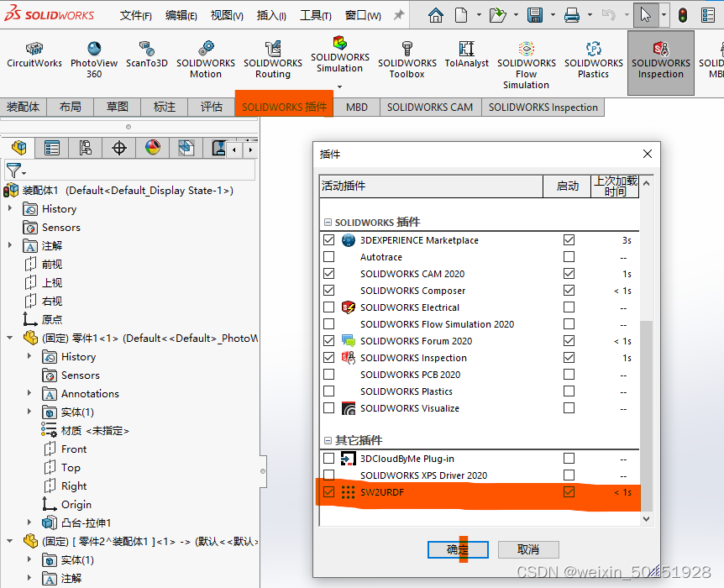Uncheck SOLIDWORKS CAM 2020 active checkbox
This screenshot has height=588, width=724.
[x=328, y=274]
